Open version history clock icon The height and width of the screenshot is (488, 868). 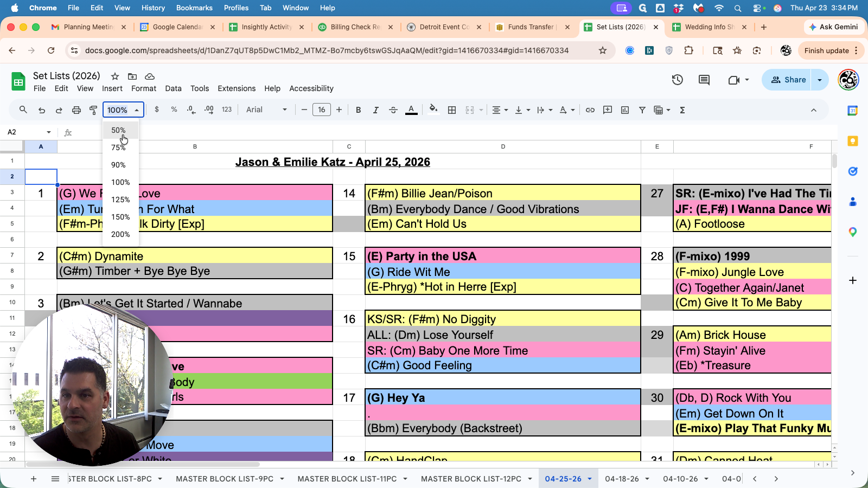click(x=677, y=80)
